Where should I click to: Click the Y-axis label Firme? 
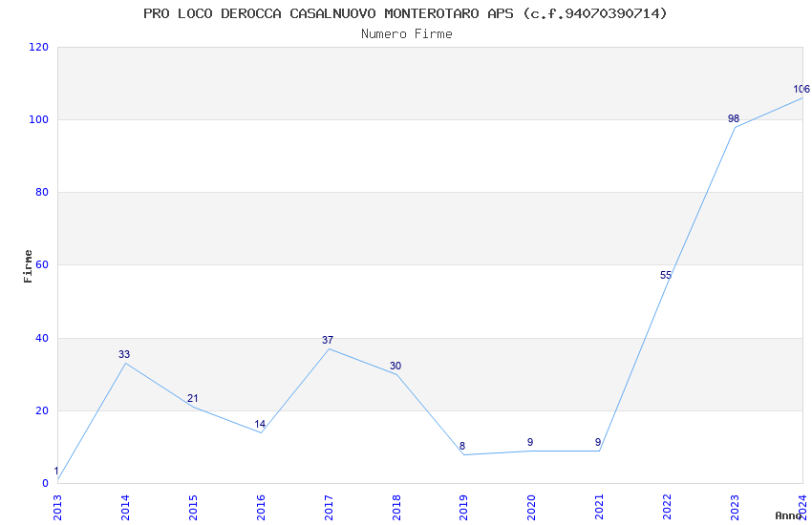tap(28, 266)
